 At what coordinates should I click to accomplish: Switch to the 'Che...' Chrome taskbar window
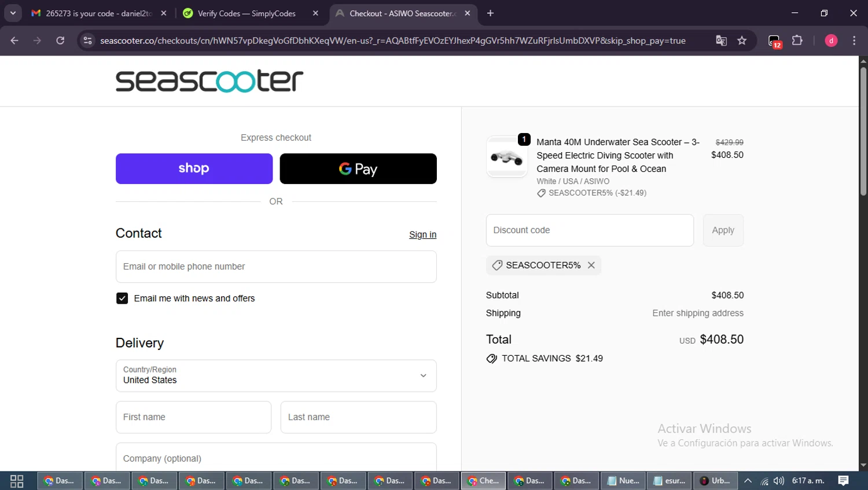(483, 481)
